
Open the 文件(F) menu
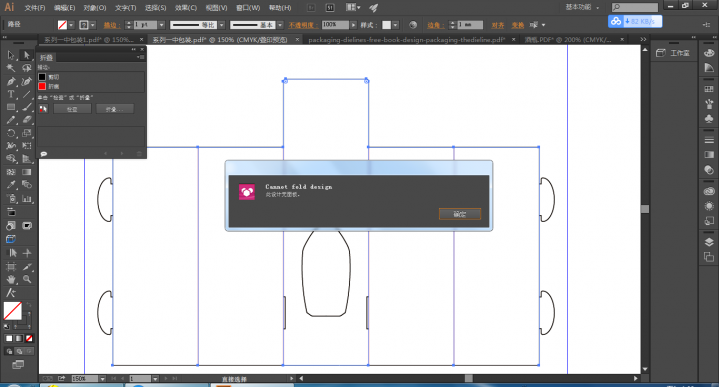click(x=35, y=8)
